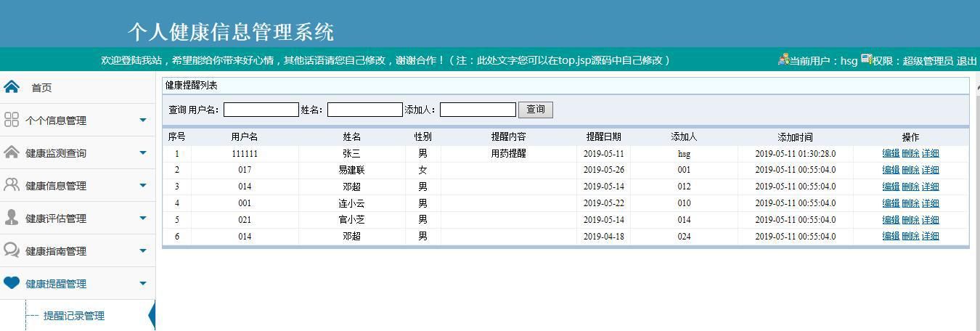The image size is (980, 331).
Task: Delete the 连小云 record via 删除
Action: [x=910, y=203]
